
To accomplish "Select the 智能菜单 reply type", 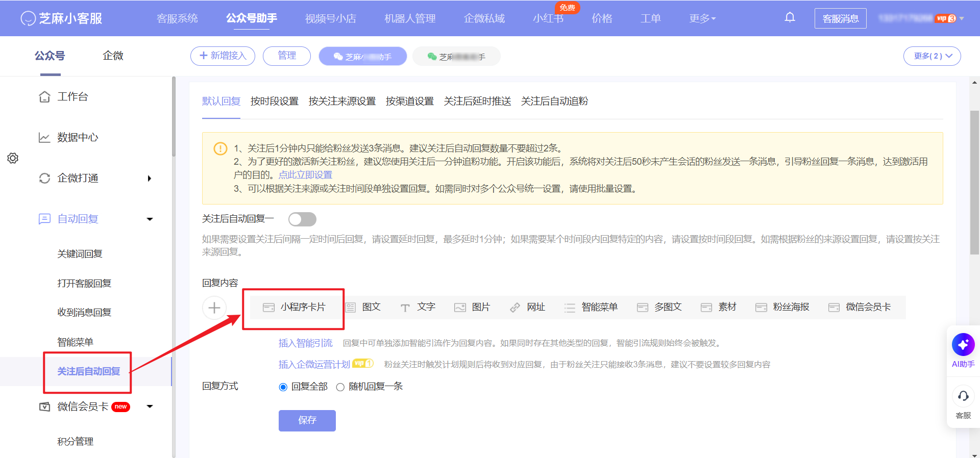I will (x=591, y=307).
